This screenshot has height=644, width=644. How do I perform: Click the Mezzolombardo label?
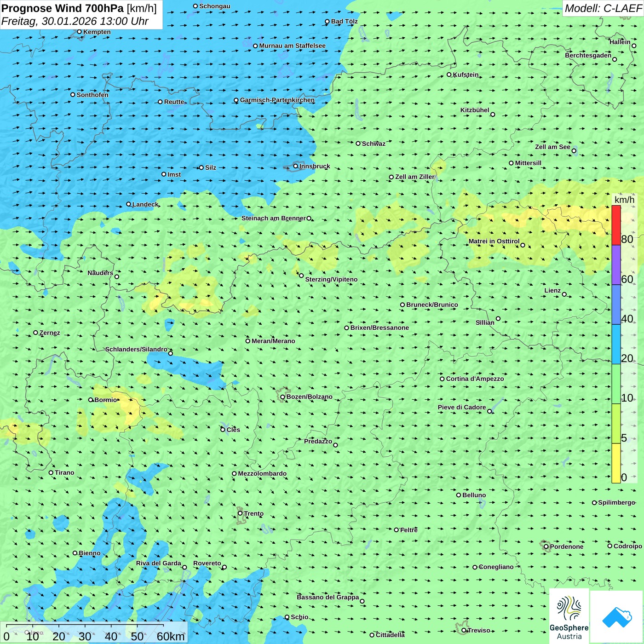point(262,473)
